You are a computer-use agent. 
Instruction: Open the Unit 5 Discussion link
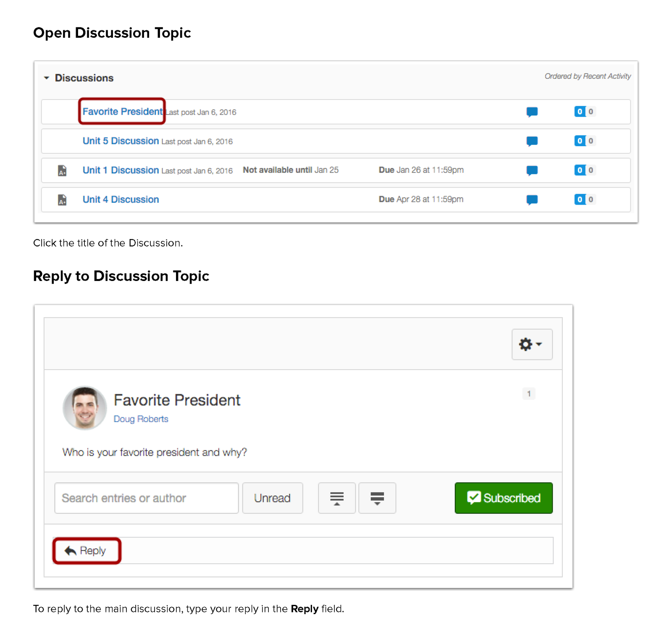121,141
